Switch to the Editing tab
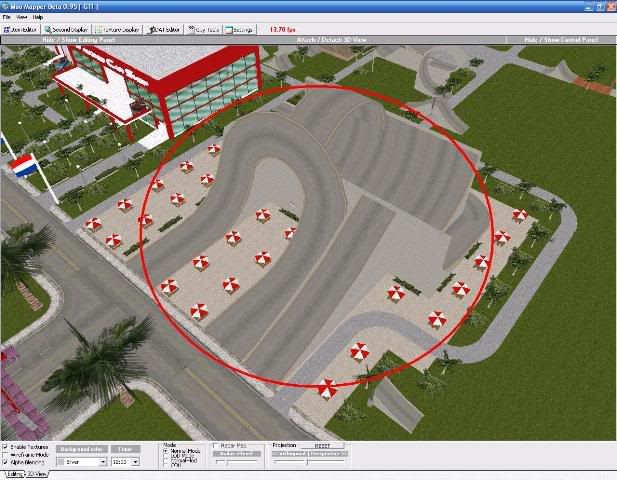Image resolution: width=617 pixels, height=480 pixels. pos(14,474)
